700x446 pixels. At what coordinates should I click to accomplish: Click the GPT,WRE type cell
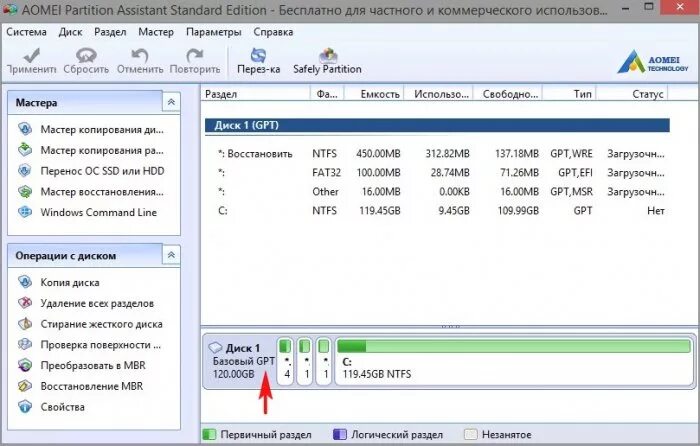571,154
